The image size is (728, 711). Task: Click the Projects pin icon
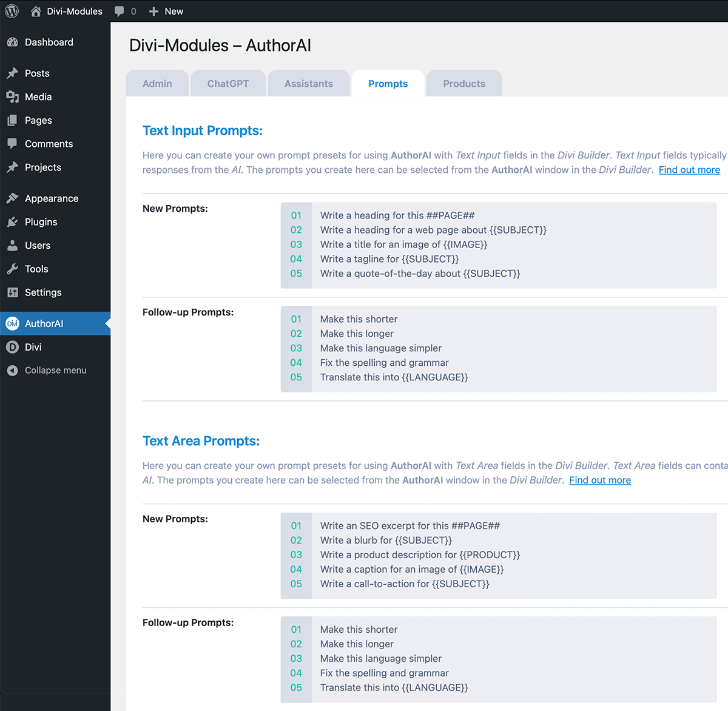(x=12, y=167)
